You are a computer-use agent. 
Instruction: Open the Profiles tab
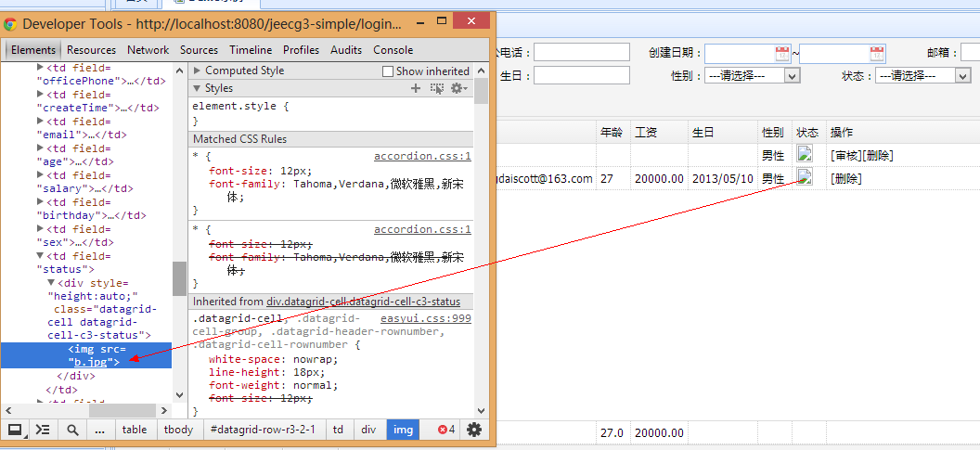(302, 50)
